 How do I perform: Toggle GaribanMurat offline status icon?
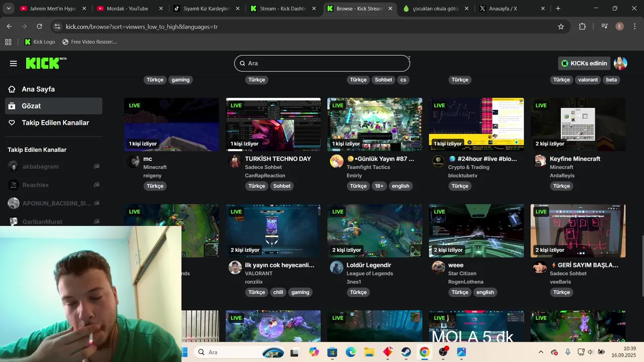[x=96, y=222]
